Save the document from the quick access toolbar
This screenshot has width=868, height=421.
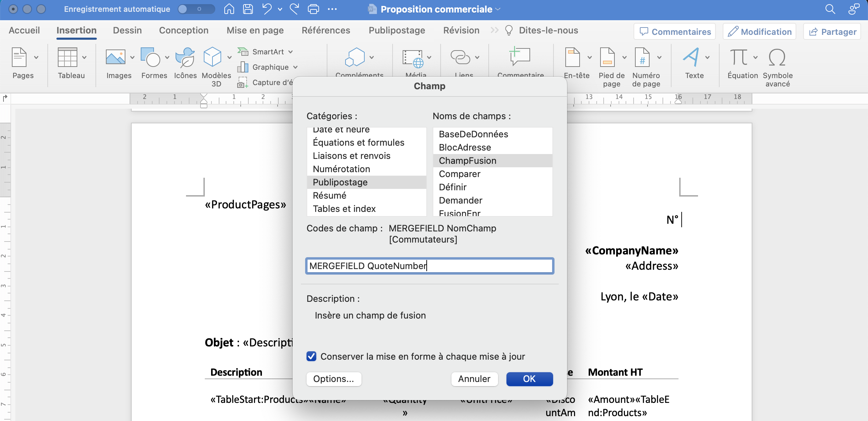pos(248,9)
